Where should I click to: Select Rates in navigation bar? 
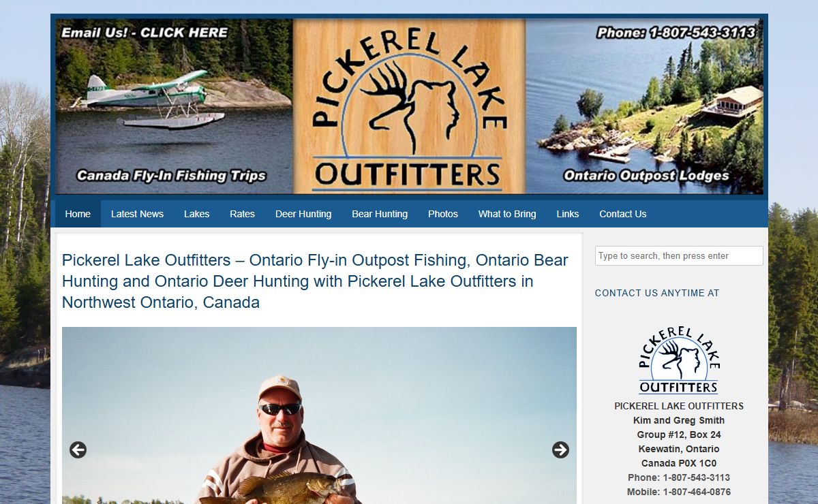(x=242, y=214)
